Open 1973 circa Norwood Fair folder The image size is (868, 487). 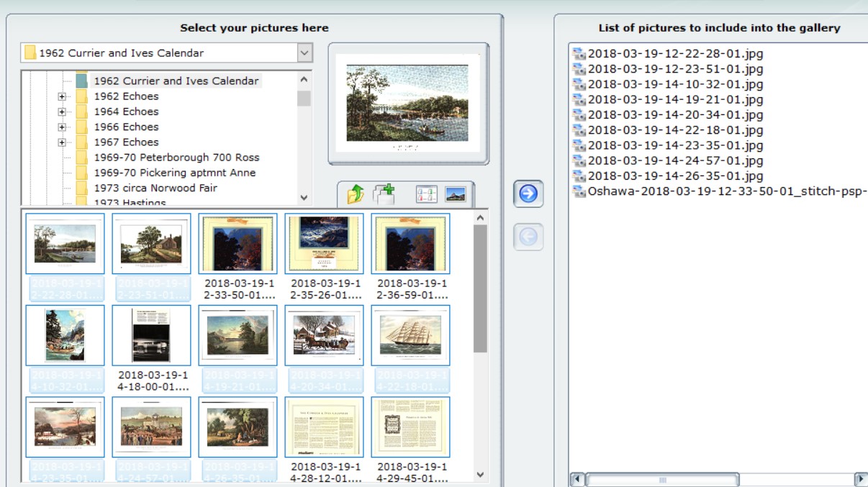155,188
